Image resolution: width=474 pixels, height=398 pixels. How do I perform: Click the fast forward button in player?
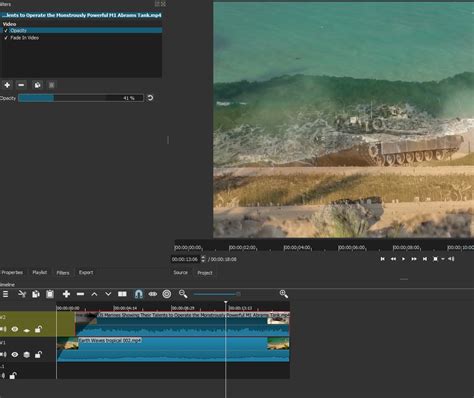(414, 259)
